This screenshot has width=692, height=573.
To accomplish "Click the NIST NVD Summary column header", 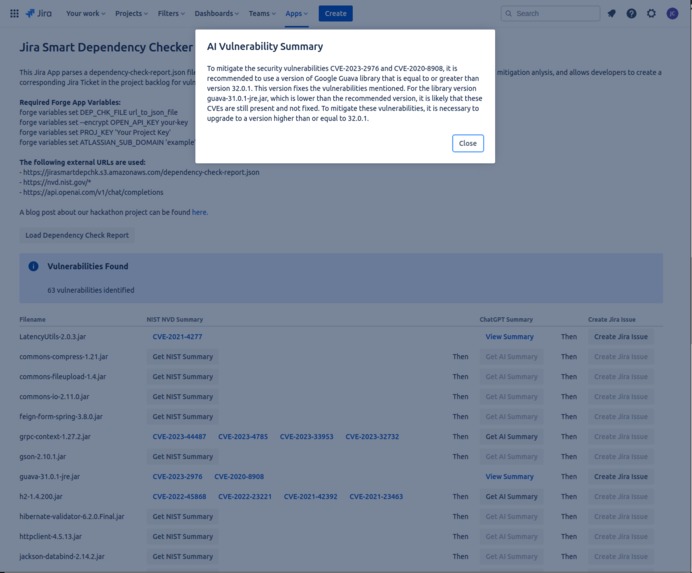I will point(175,320).
